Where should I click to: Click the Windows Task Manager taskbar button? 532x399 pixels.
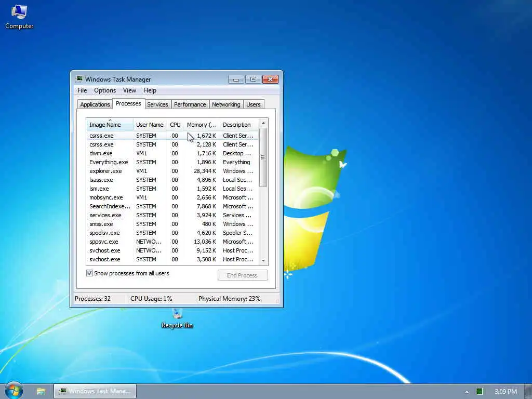tap(95, 391)
